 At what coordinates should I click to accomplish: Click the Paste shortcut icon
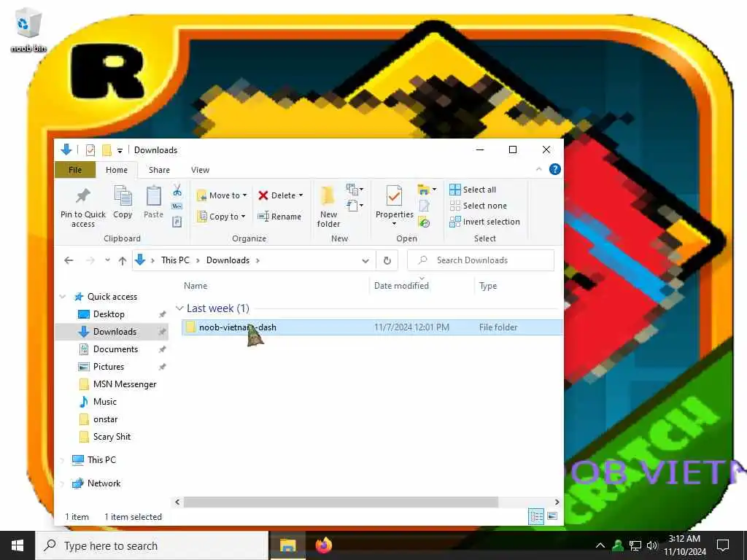(177, 222)
